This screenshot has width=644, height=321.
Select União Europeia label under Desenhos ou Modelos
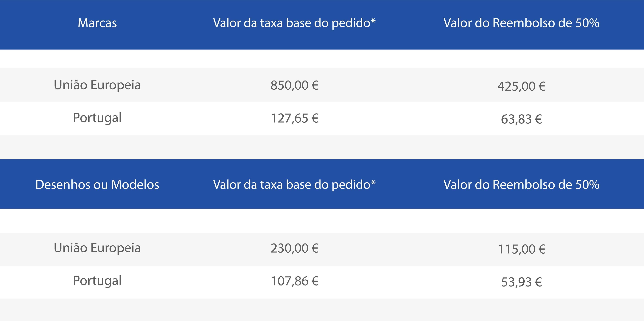[x=97, y=248]
